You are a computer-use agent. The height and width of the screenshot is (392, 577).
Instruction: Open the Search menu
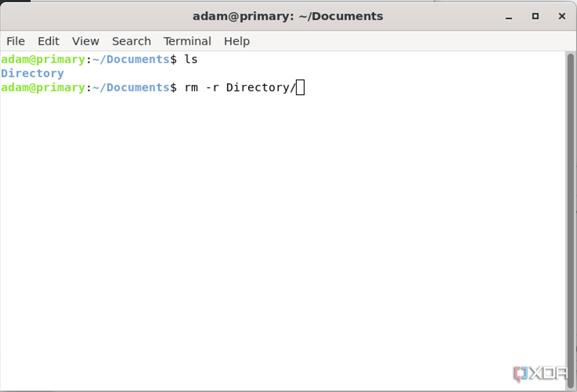(131, 41)
